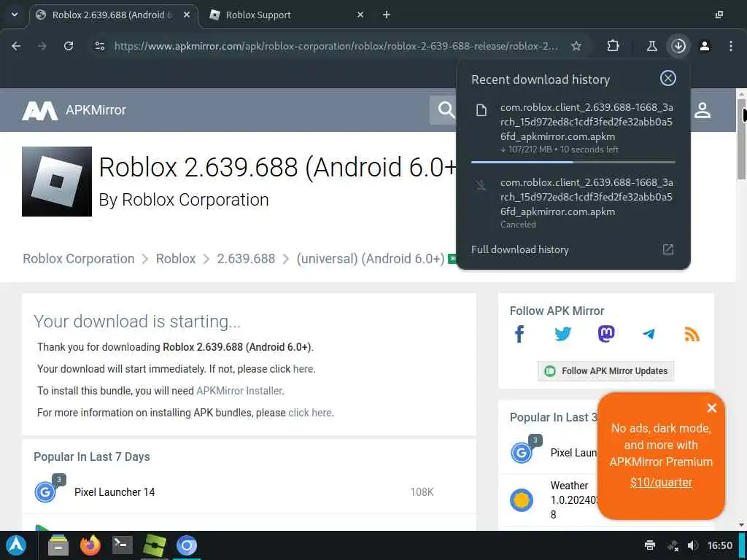Open the system application menu launcher
Viewport: 747px width, 560px height.
pyautogui.click(x=16, y=545)
